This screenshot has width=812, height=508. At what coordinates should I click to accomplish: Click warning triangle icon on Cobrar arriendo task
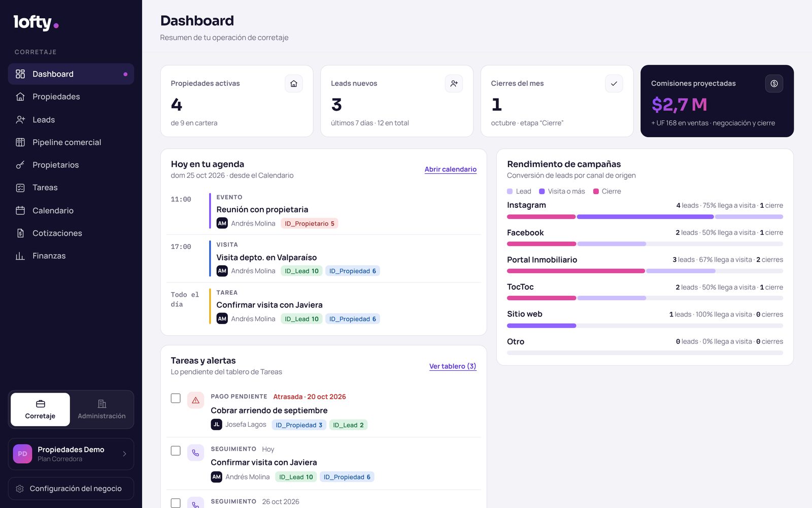195,400
